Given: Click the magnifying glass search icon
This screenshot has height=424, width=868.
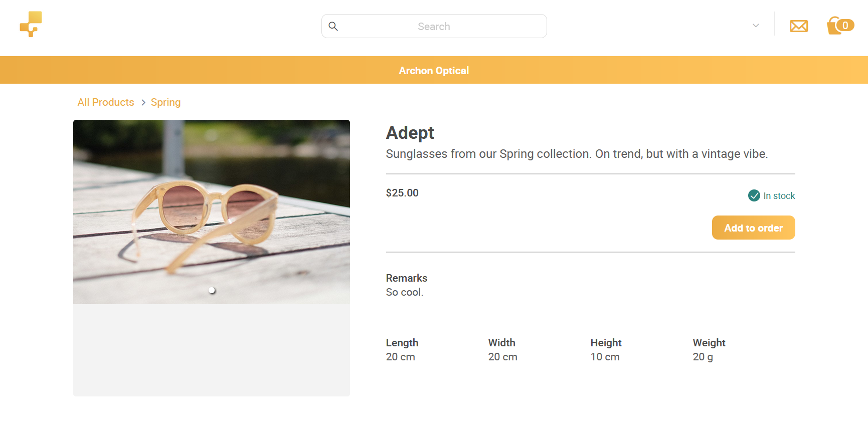Looking at the screenshot, I should (x=333, y=26).
